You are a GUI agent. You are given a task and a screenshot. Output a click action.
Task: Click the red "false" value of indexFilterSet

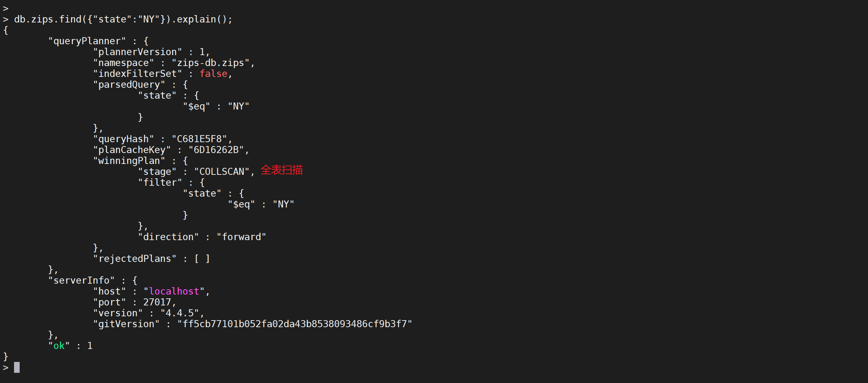point(213,74)
